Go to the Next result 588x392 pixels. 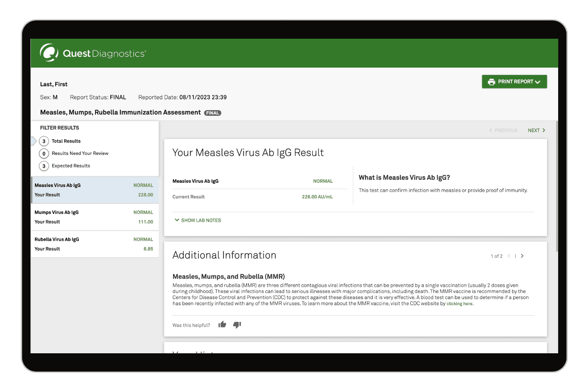click(536, 130)
